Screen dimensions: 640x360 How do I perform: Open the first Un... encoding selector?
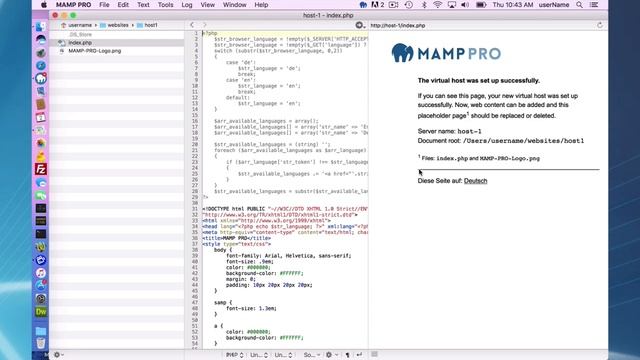tap(259, 355)
